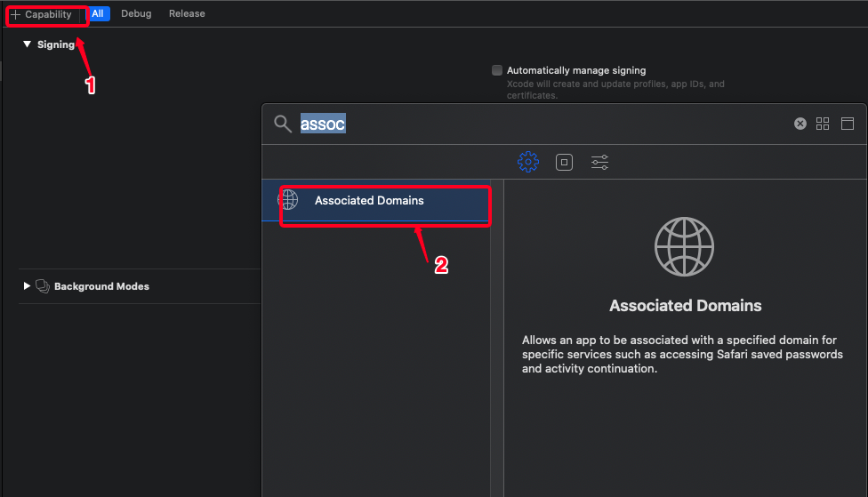
Task: Switch to the Debug tab
Action: 136,14
